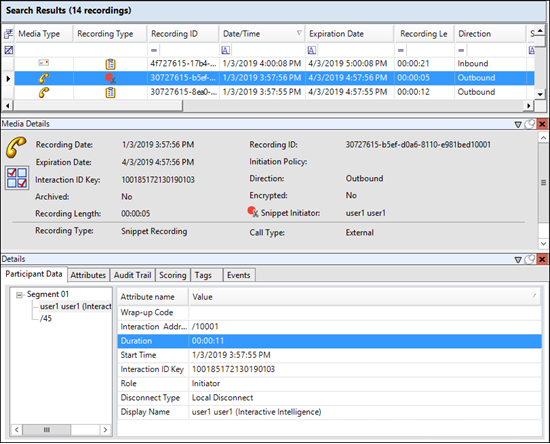550x444 pixels.
Task: Open the scorecard checkbox grid icon
Action: pyautogui.click(x=17, y=178)
